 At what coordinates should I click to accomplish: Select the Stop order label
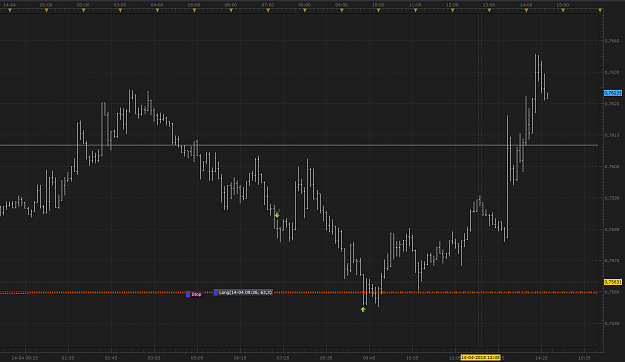click(x=197, y=294)
